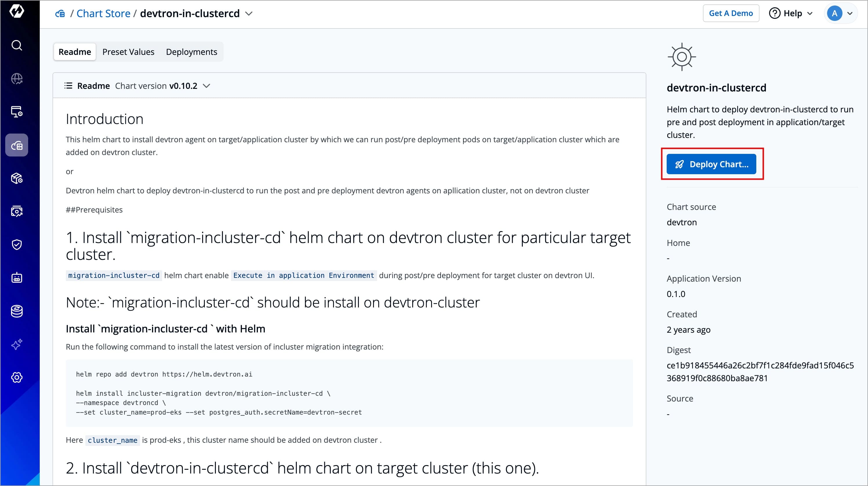Open the database stack icon in sidebar
The height and width of the screenshot is (486, 868).
click(17, 311)
